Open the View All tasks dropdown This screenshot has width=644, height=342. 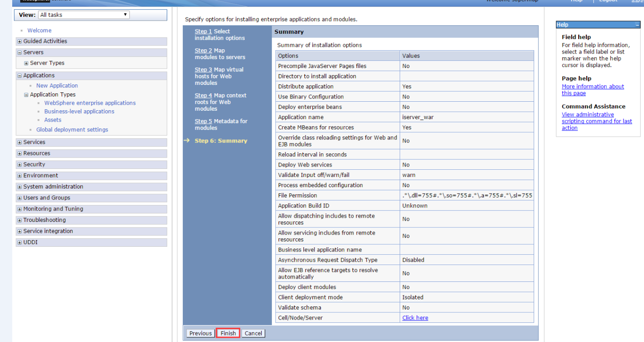click(x=84, y=15)
